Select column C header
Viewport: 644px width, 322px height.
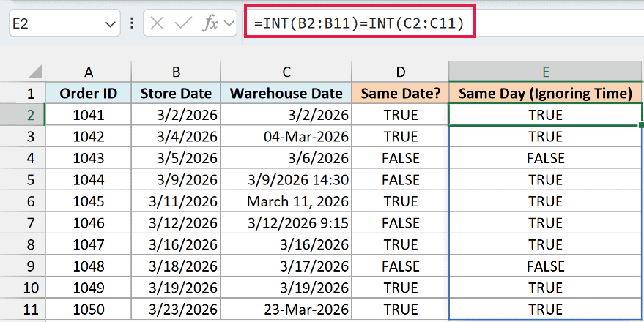click(x=286, y=72)
